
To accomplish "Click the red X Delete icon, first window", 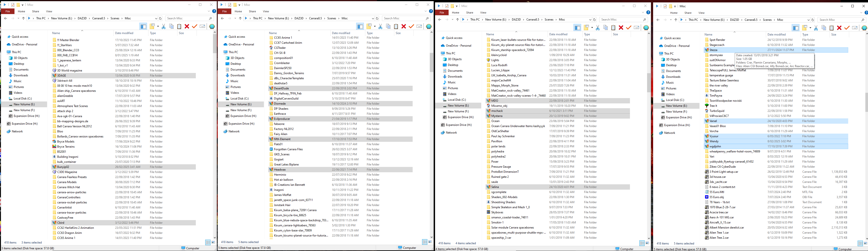I will pyautogui.click(x=187, y=26).
